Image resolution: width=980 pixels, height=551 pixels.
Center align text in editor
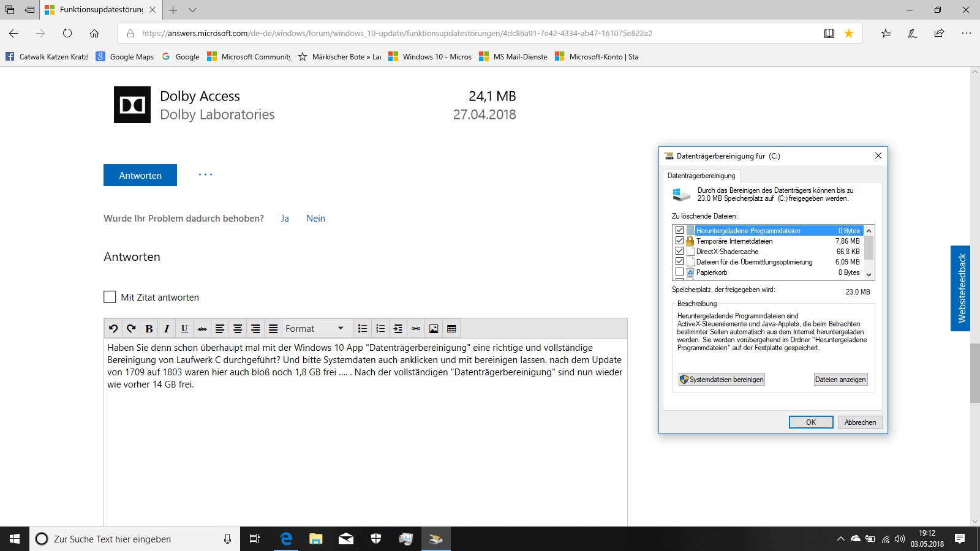tap(238, 329)
